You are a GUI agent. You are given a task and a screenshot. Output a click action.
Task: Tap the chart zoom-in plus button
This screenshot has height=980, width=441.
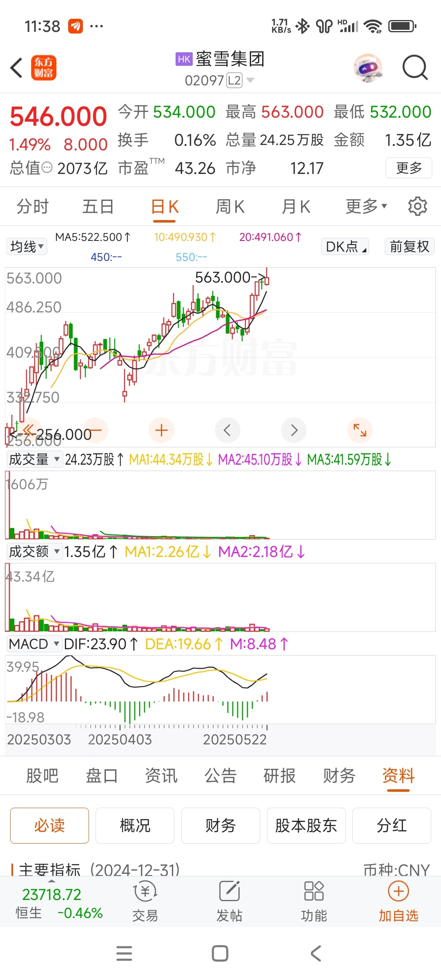(161, 430)
